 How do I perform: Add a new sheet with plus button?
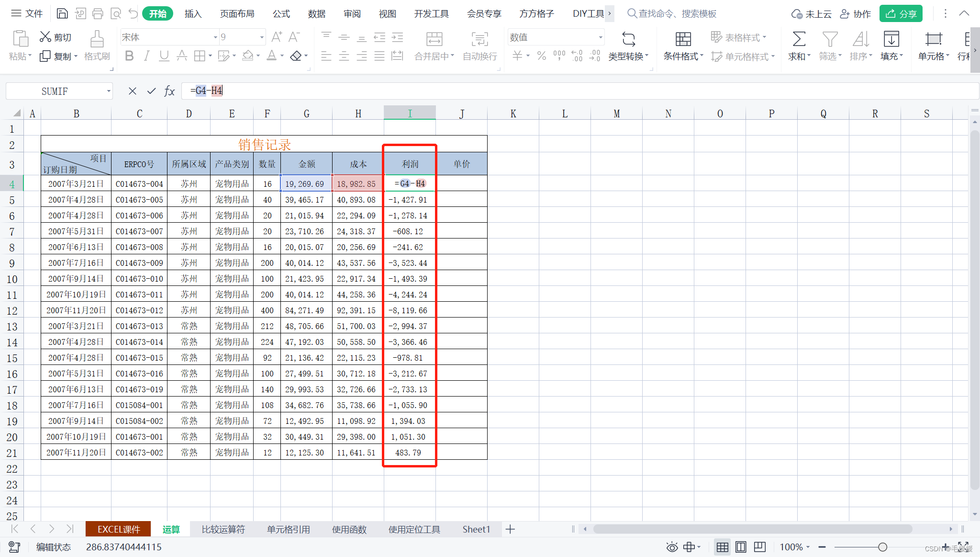[510, 529]
